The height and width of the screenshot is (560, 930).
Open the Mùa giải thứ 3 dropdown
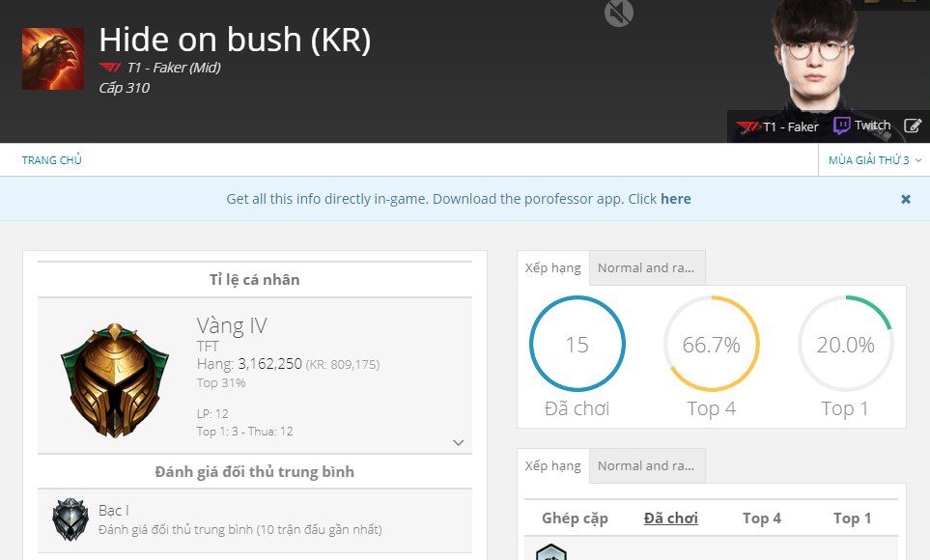tap(874, 160)
